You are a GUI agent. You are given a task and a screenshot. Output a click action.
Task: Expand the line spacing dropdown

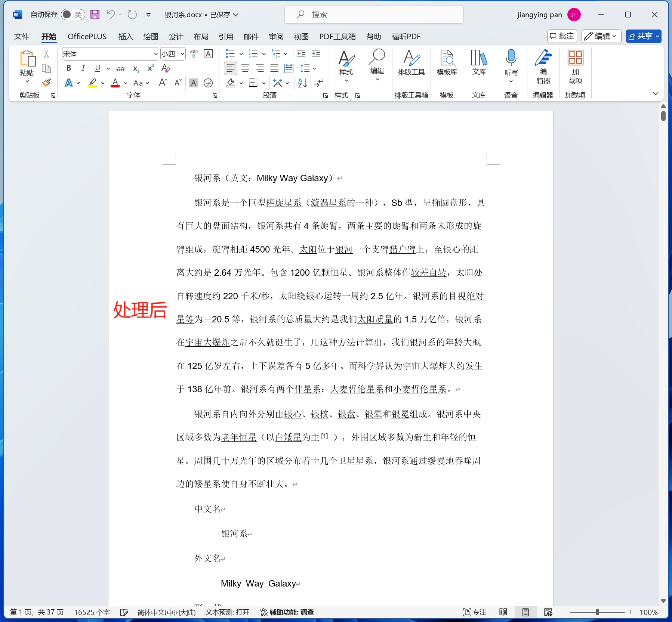[x=314, y=68]
